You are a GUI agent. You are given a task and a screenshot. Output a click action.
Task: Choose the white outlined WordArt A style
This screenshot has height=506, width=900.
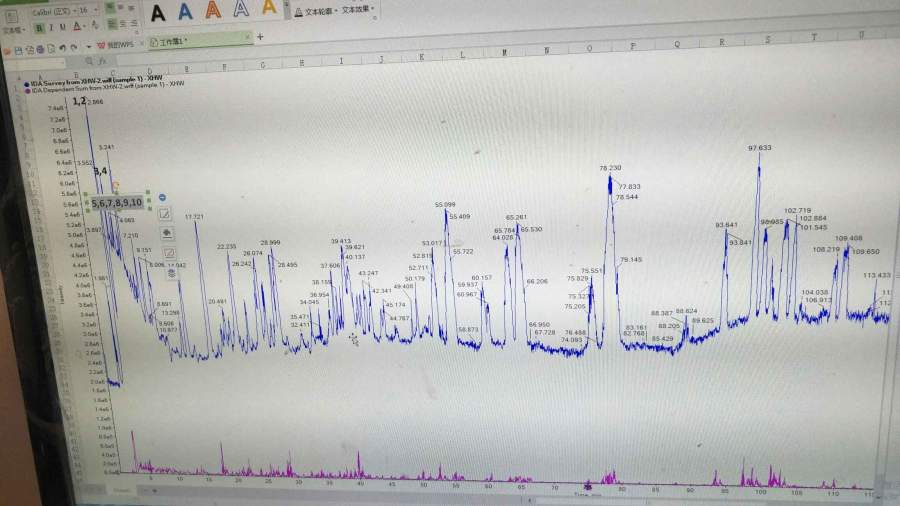pos(241,8)
